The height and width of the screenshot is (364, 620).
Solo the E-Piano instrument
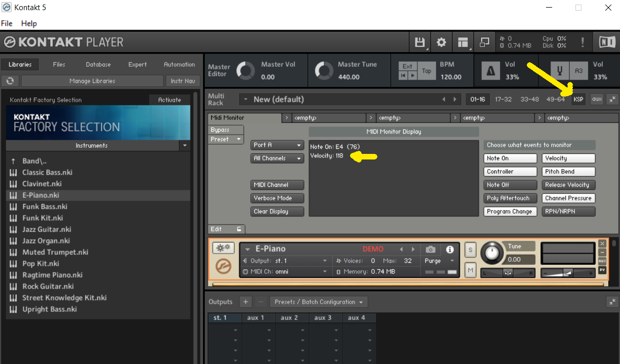(470, 250)
